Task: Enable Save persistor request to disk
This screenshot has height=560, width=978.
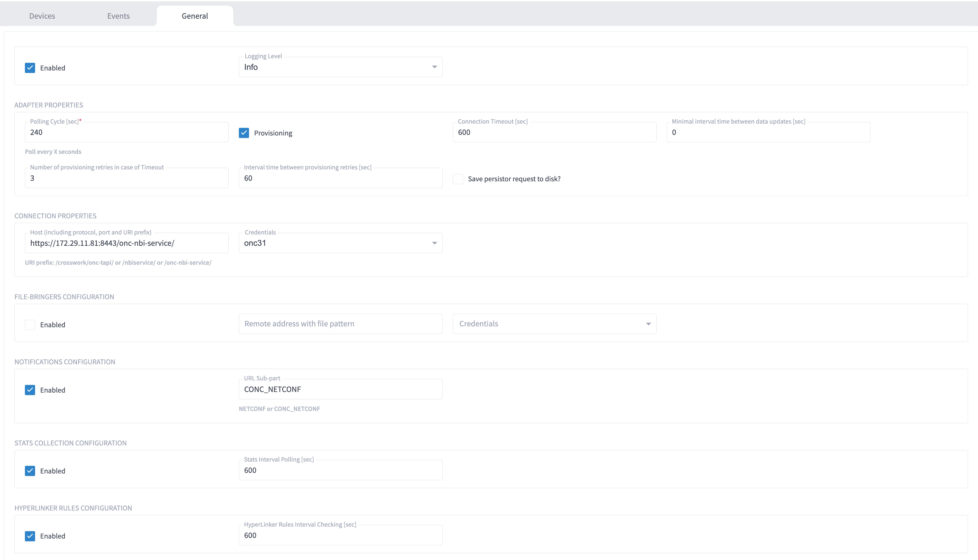Action: point(458,179)
